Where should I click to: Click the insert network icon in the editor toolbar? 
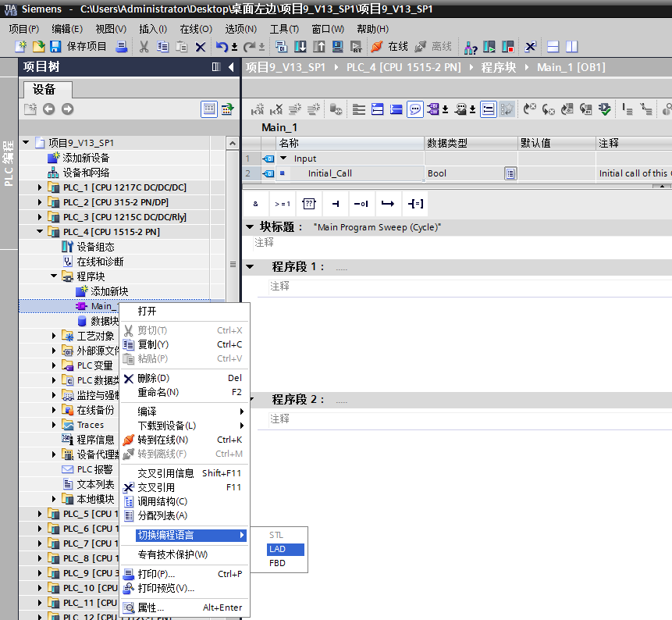[x=257, y=109]
